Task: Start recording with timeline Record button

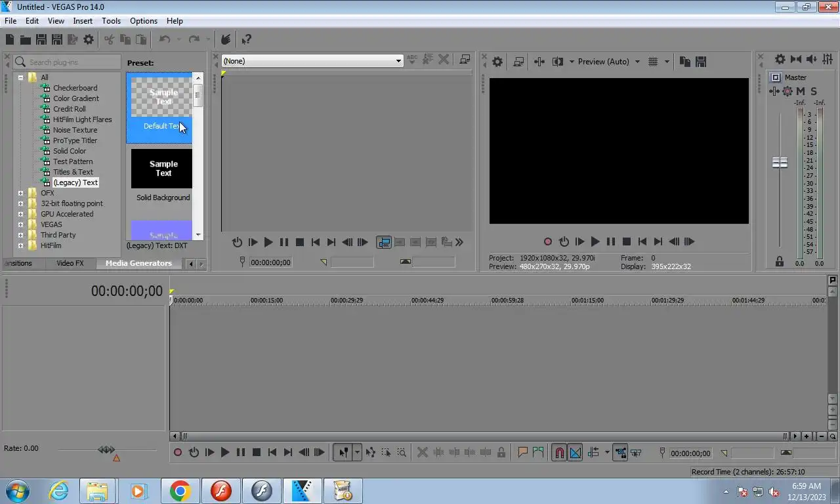Action: click(178, 453)
